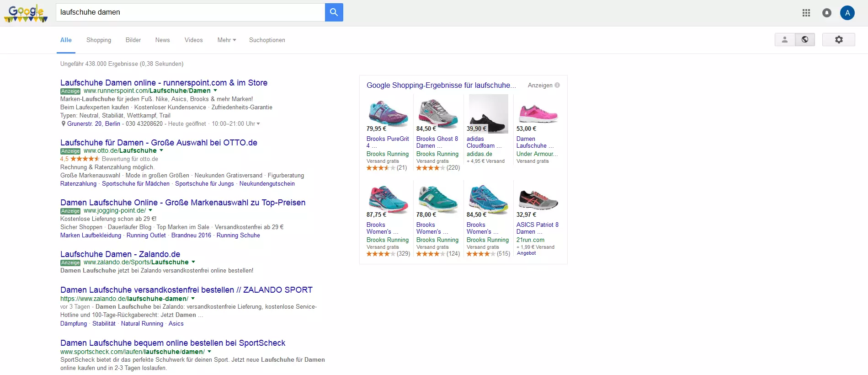The image size is (868, 375).
Task: Open the 'ASICS Patriot 8 Damen' product title
Action: [x=538, y=228]
